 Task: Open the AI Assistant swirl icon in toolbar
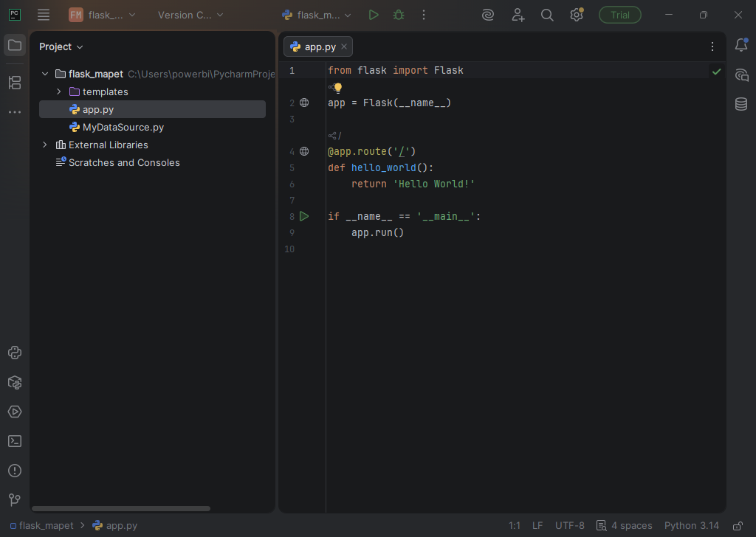click(488, 15)
